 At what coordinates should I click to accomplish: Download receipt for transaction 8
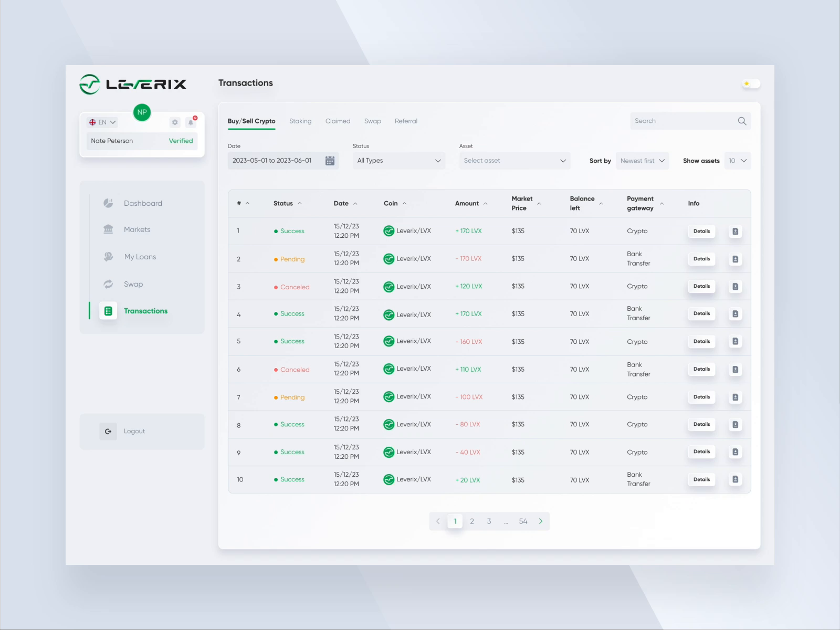pos(736,425)
